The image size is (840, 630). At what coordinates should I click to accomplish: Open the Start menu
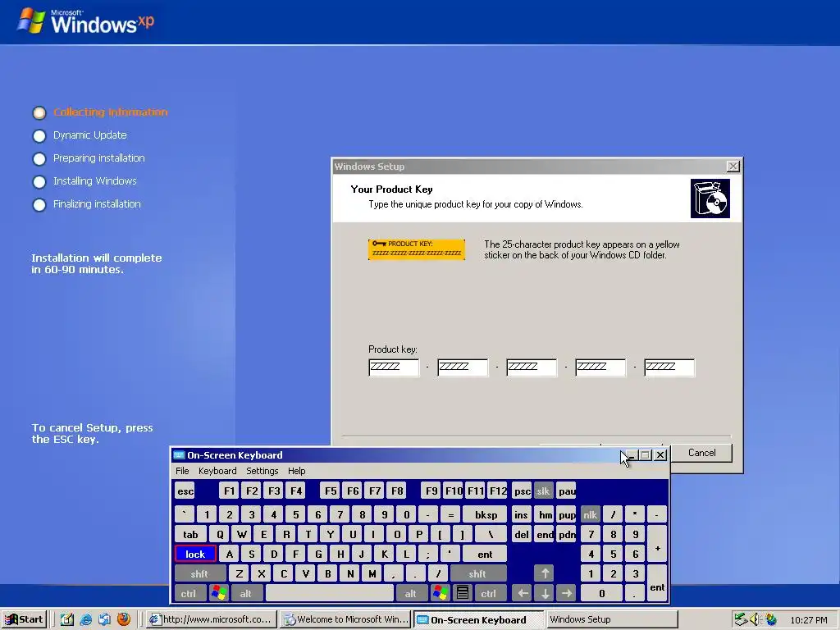(24, 619)
